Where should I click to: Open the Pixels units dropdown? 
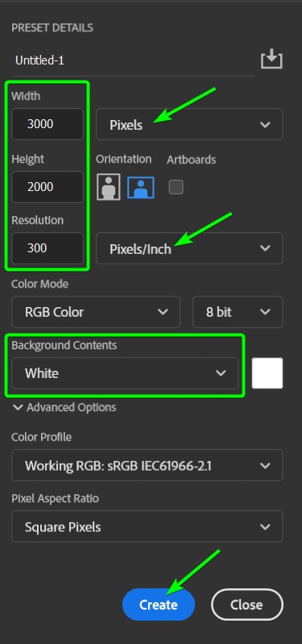coord(189,124)
